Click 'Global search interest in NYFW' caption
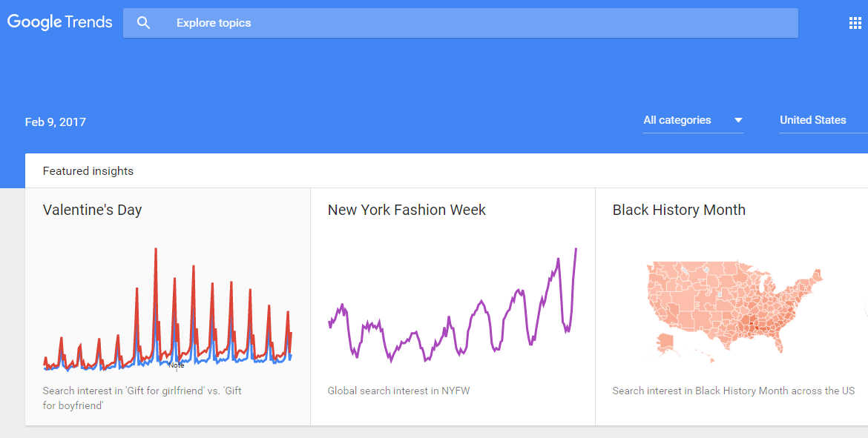 click(x=398, y=391)
